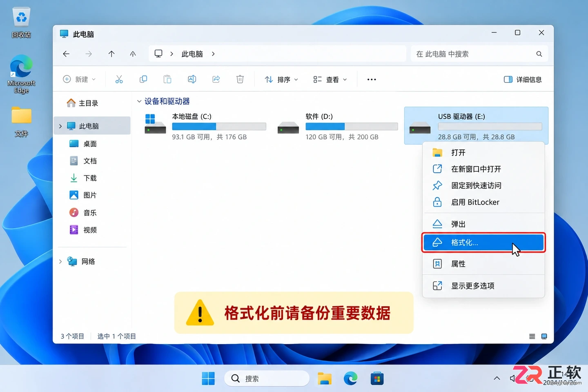Open the Recycle Bin desktop icon

click(x=21, y=23)
